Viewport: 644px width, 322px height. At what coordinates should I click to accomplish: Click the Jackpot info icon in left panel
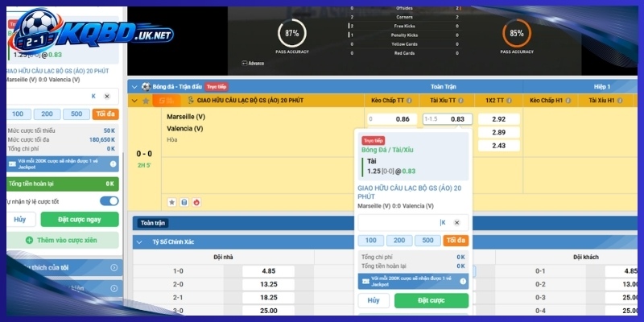click(113, 164)
